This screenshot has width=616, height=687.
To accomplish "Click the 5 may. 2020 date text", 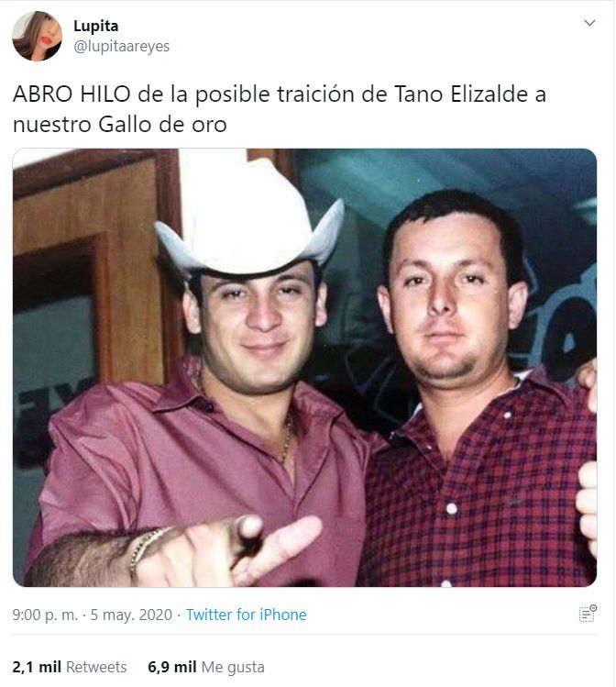I will pos(131,615).
